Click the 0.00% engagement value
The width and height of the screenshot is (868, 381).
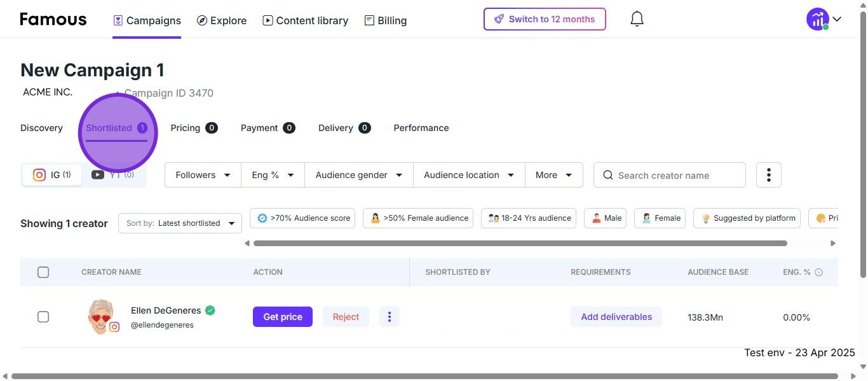796,317
